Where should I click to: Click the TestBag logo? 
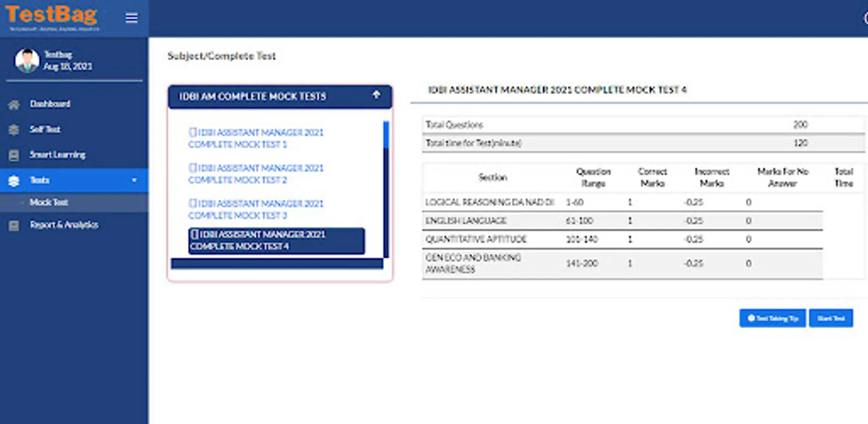[x=51, y=17]
